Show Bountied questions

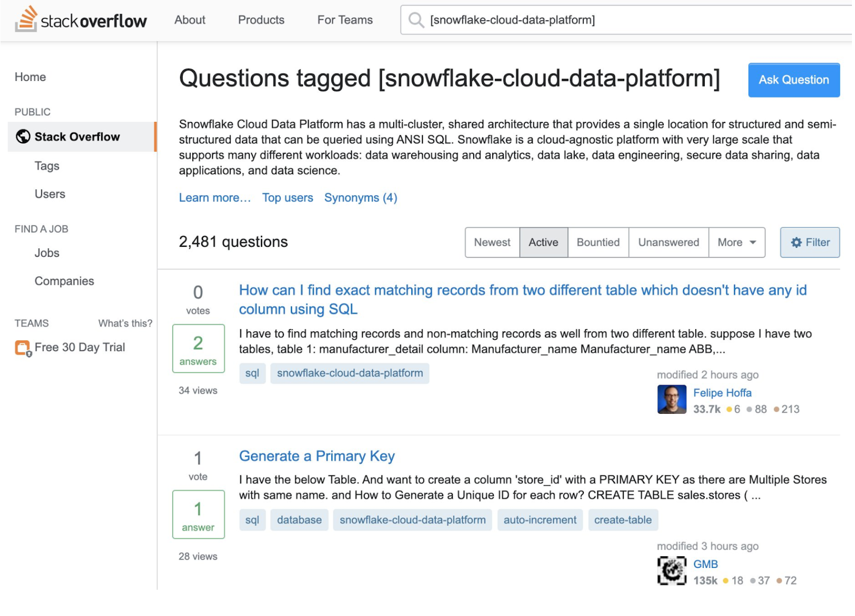(x=598, y=243)
